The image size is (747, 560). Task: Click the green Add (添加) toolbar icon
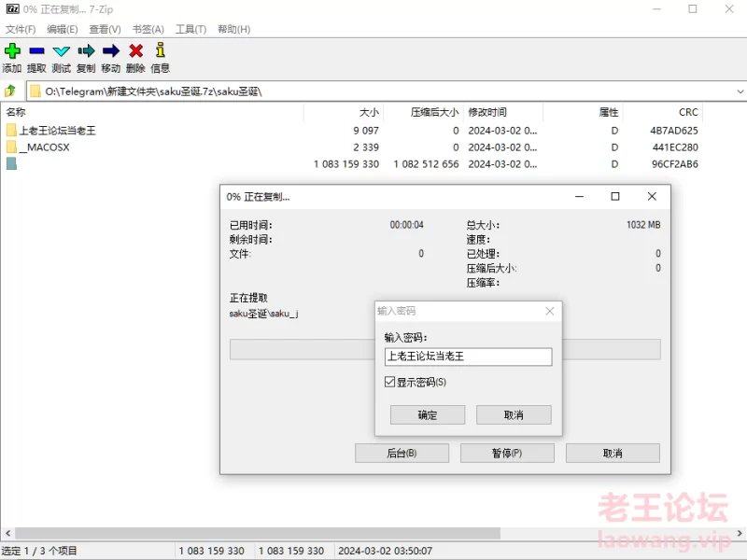(x=12, y=50)
